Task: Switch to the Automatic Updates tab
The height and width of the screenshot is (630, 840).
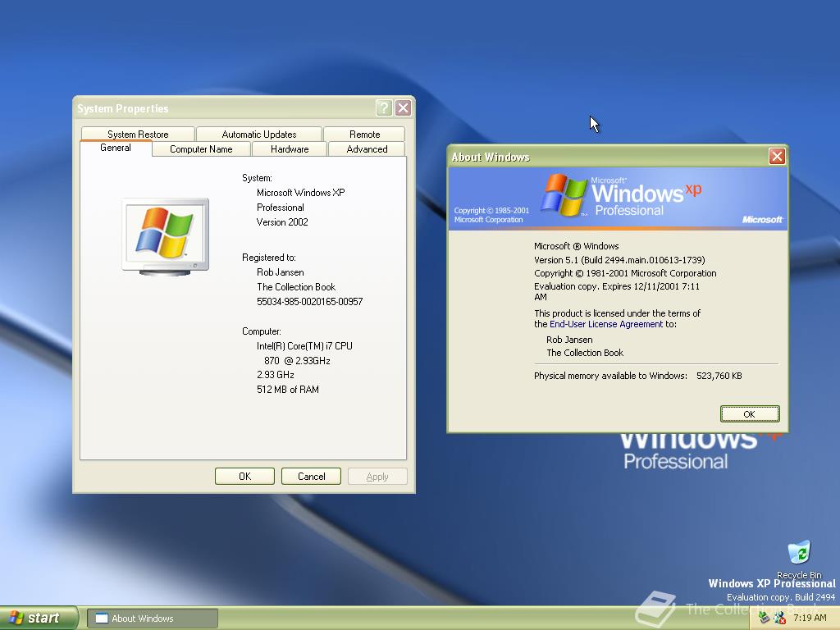Action: tap(258, 134)
